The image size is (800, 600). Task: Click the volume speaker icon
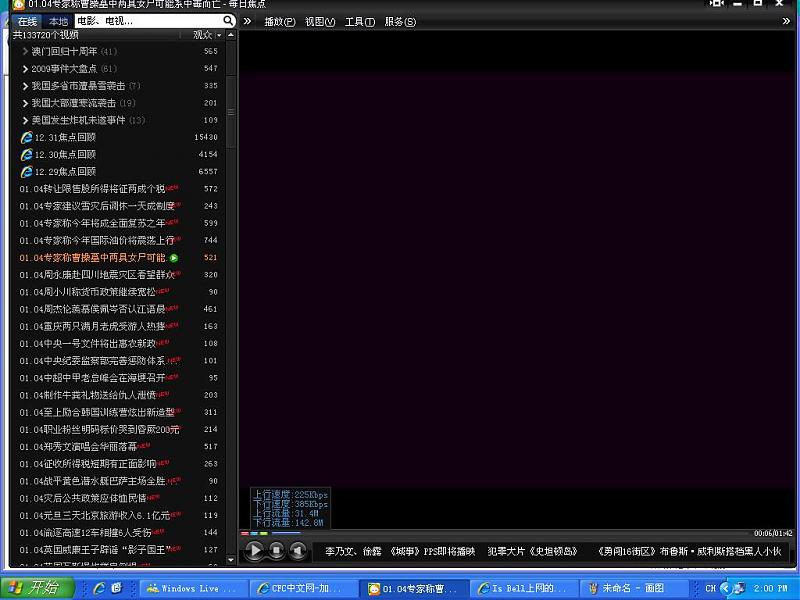tap(298, 550)
